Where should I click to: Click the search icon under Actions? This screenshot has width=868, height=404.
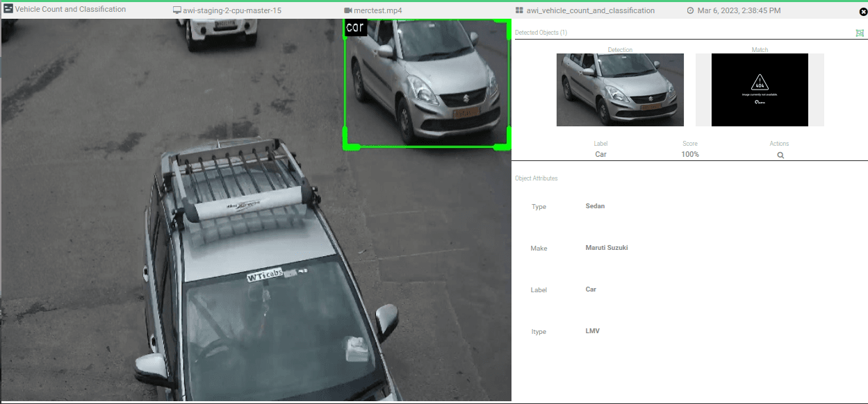[780, 155]
